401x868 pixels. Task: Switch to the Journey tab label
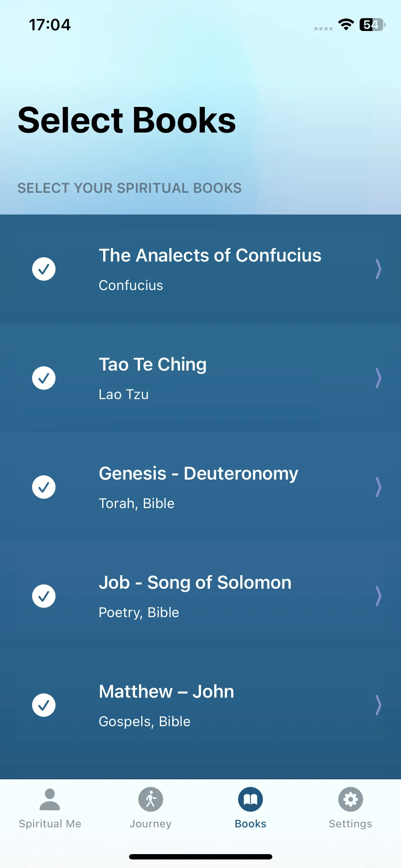150,824
